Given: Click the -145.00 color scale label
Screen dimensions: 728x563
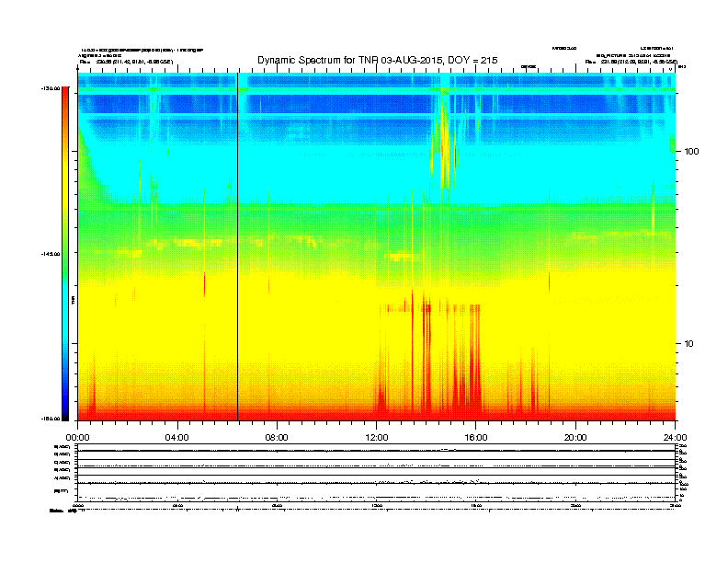Looking at the screenshot, I should 51,254.
